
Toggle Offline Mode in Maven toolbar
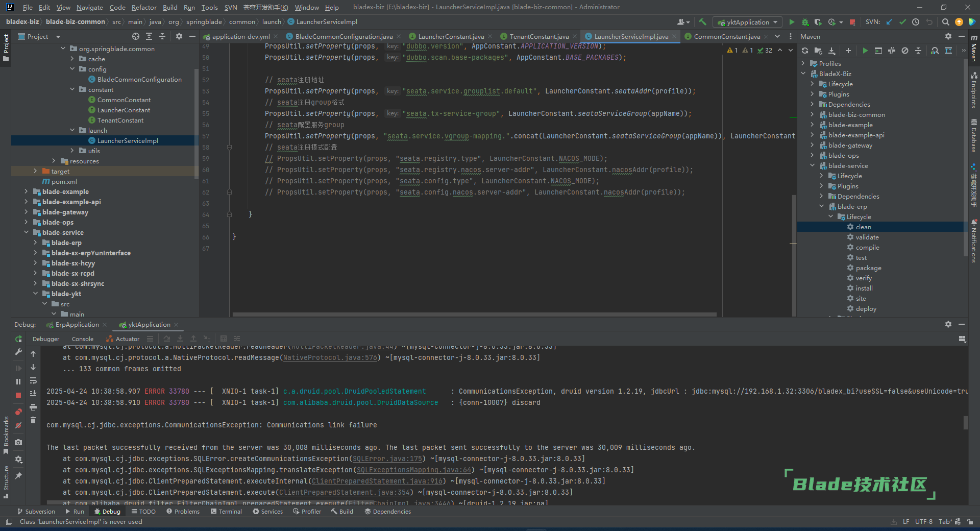click(891, 51)
